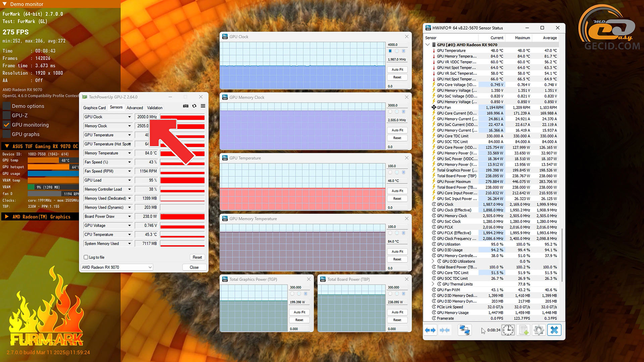Image resolution: width=644 pixels, height=362 pixels.
Task: Click Reset in Total Board Power graph
Action: point(397,320)
